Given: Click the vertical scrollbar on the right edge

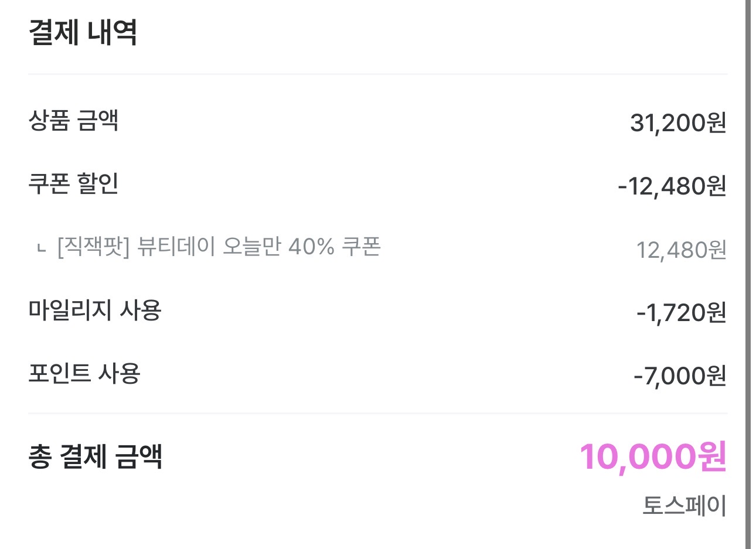Looking at the screenshot, I should click(x=747, y=274).
